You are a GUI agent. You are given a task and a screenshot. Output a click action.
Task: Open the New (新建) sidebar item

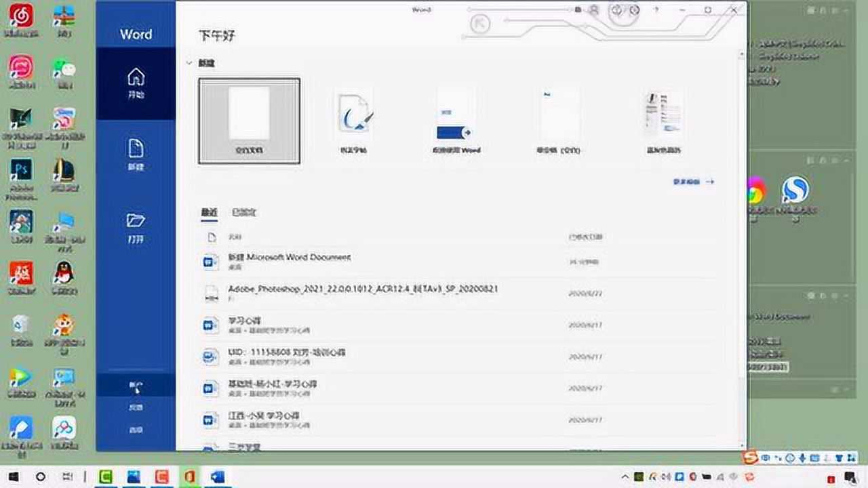(136, 155)
